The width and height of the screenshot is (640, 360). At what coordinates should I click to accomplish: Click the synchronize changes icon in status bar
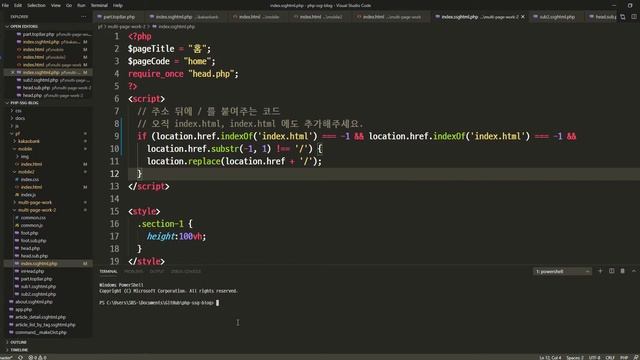pyautogui.click(x=20, y=357)
